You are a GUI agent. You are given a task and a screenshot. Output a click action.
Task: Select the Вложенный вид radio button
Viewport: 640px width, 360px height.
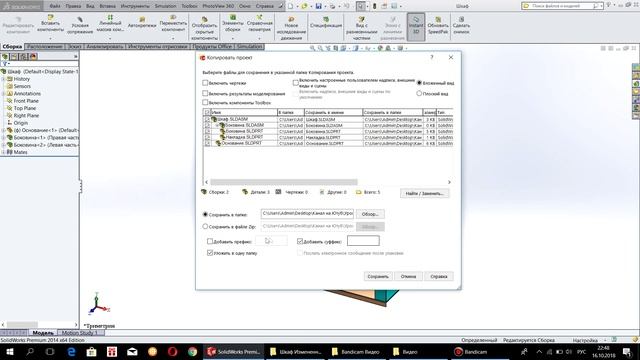(419, 83)
